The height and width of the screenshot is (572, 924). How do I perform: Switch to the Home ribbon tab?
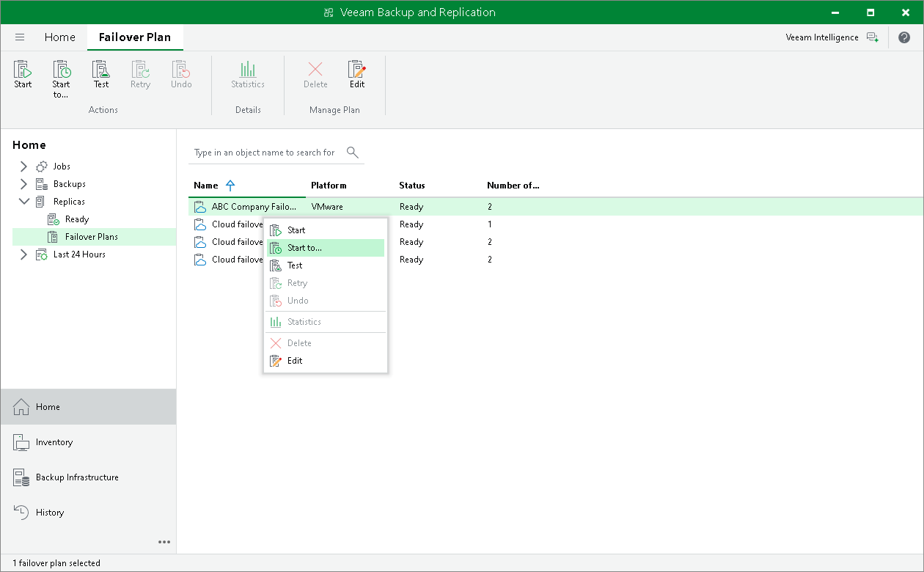59,37
